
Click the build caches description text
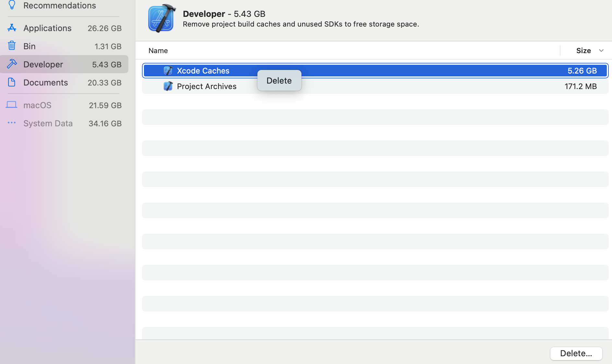301,24
